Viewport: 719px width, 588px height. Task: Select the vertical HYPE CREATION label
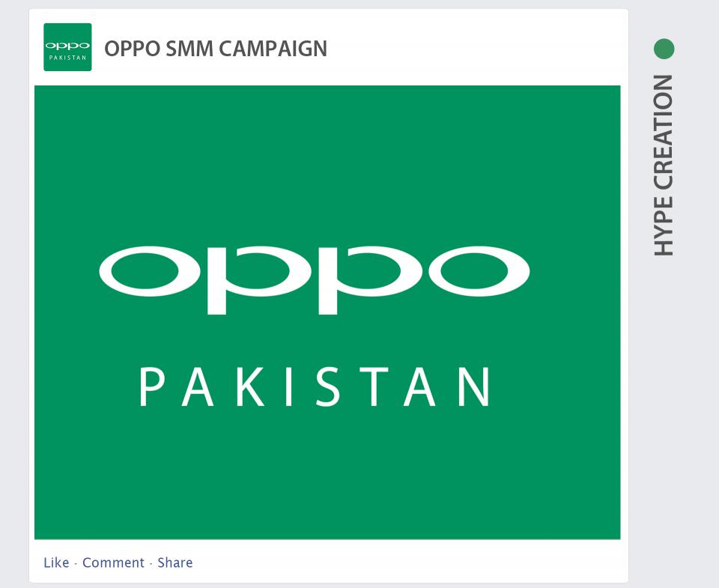(664, 165)
